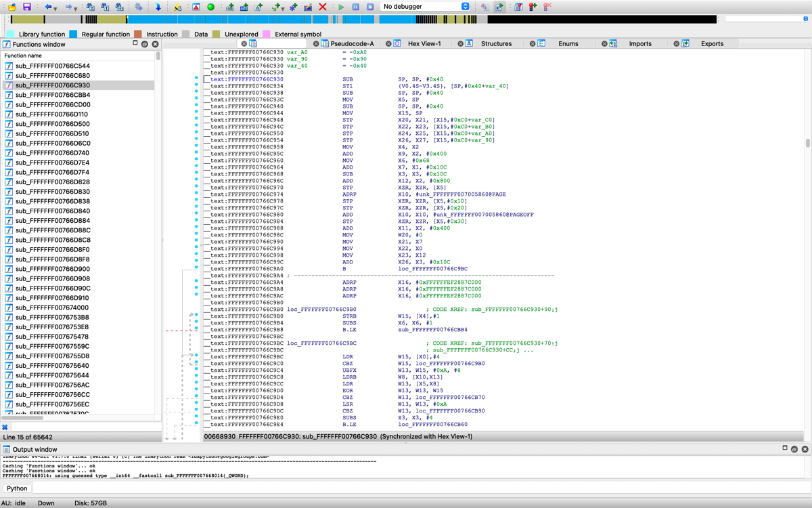The width and height of the screenshot is (812, 508).
Task: Click the blue down arrow icon
Action: [158, 7]
